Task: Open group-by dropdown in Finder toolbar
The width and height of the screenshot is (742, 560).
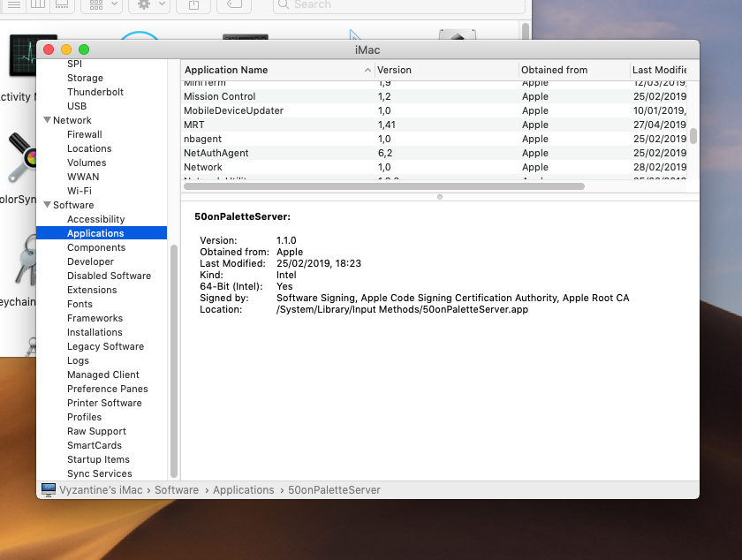Action: click(102, 4)
